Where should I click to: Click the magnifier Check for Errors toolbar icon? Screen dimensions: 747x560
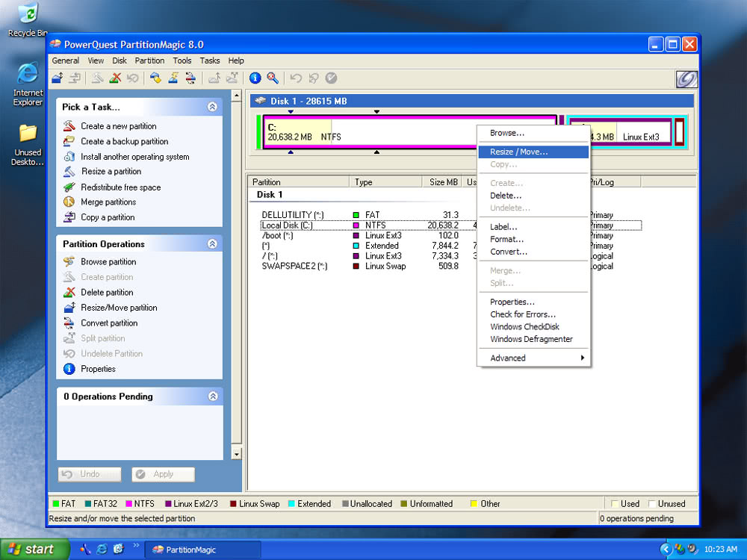coord(273,78)
